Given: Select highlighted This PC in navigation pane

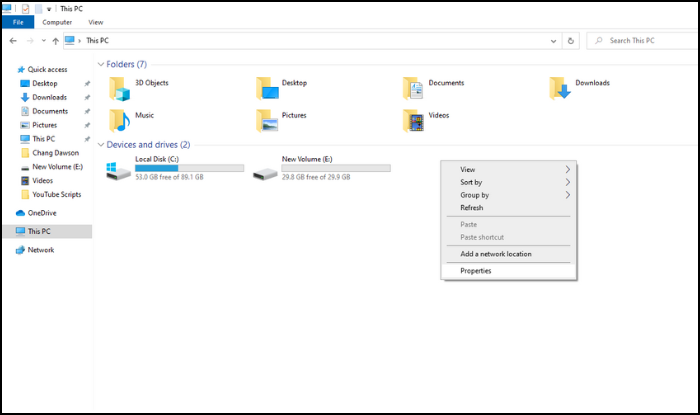Looking at the screenshot, I should (x=47, y=231).
